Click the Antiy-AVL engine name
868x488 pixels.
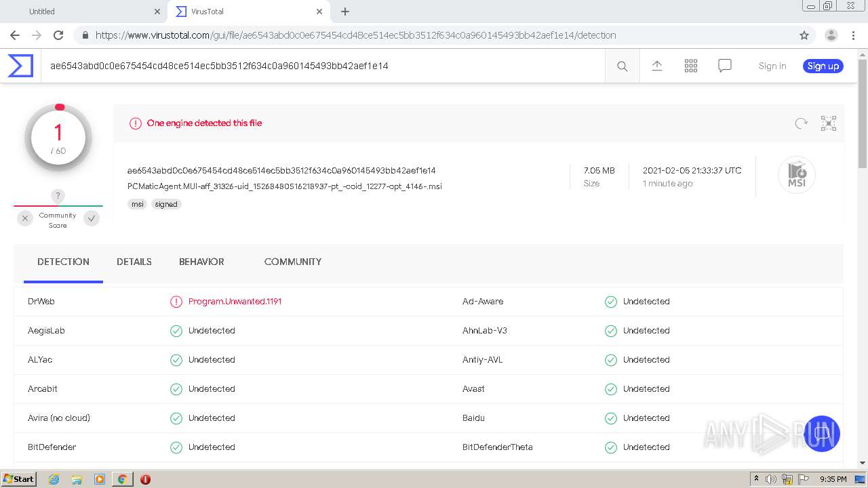tap(483, 360)
